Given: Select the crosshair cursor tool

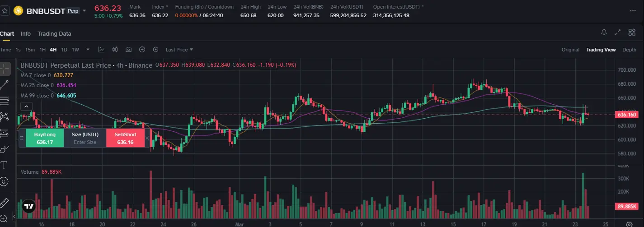Looking at the screenshot, I should click(5, 69).
